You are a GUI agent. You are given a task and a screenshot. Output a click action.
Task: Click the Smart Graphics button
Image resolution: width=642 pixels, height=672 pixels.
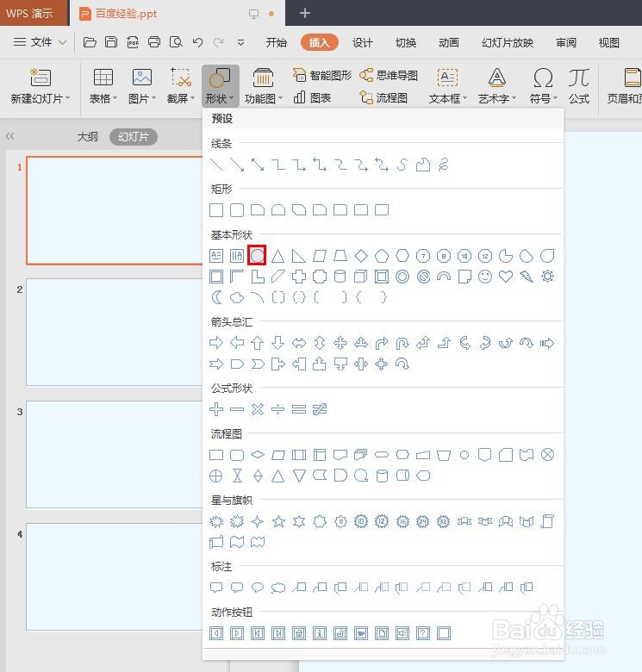(322, 76)
